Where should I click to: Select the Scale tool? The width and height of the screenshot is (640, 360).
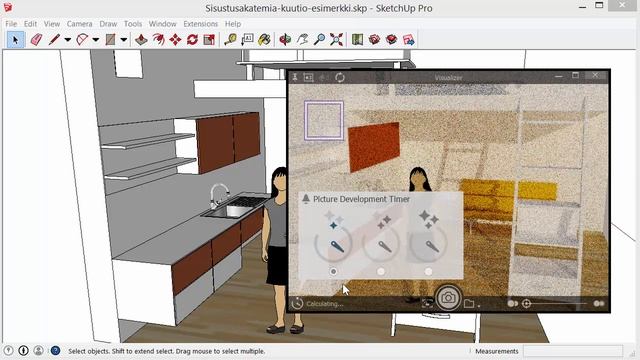tap(209, 40)
